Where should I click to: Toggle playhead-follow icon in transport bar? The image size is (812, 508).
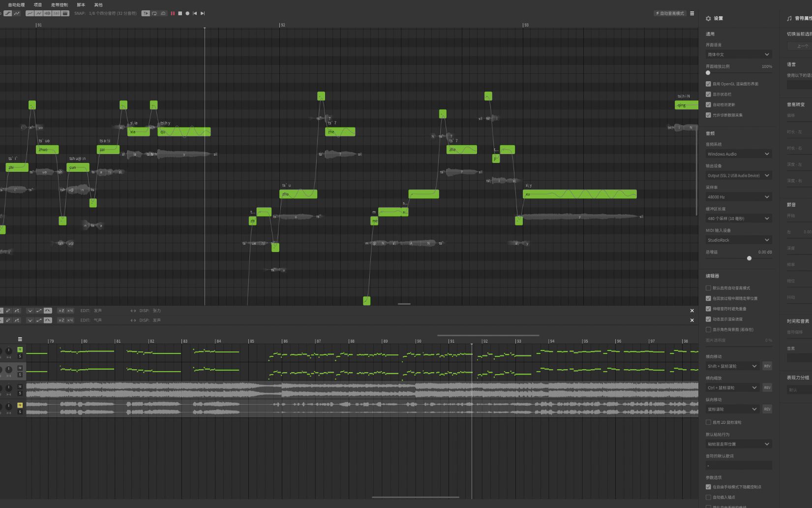coord(146,13)
